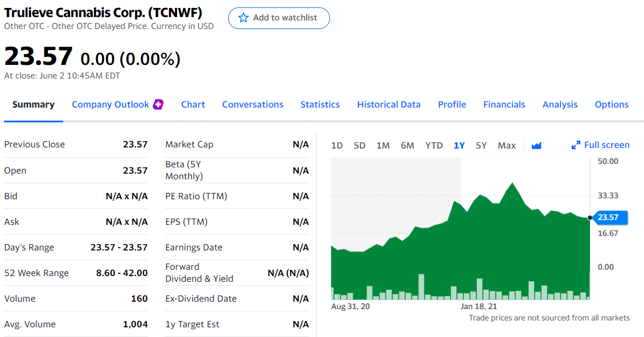Click the 33.33 y-axis label on chart
The height and width of the screenshot is (337, 644).
608,195
